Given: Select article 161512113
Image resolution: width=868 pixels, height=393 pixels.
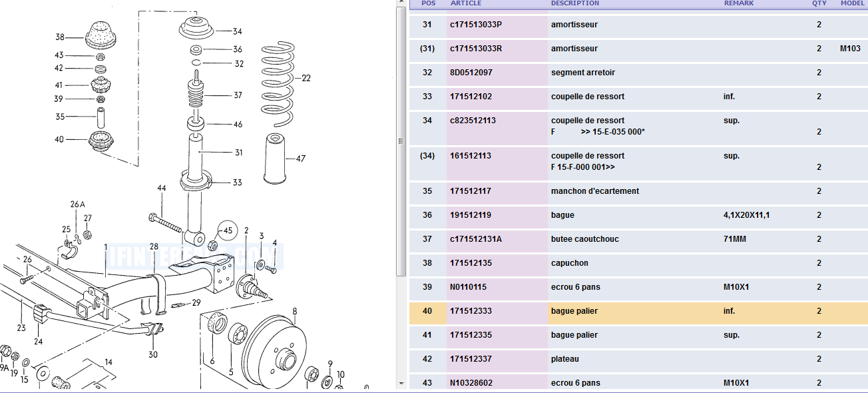Looking at the screenshot, I should point(471,156).
